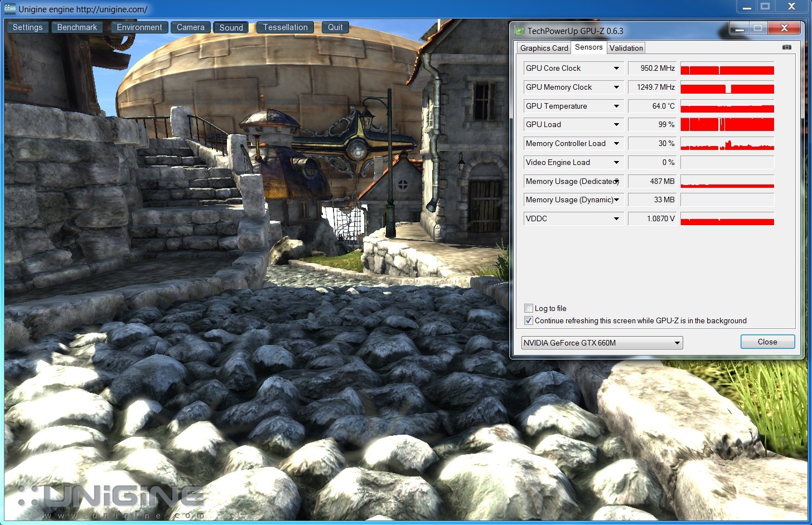Click the Memory Usage (Dynamic) history graph
The width and height of the screenshot is (812, 525).
(727, 200)
